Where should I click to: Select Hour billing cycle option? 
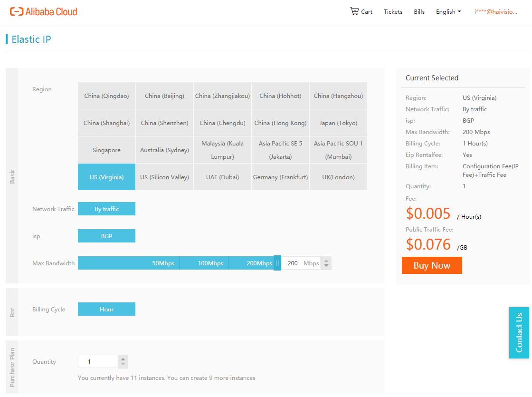106,310
